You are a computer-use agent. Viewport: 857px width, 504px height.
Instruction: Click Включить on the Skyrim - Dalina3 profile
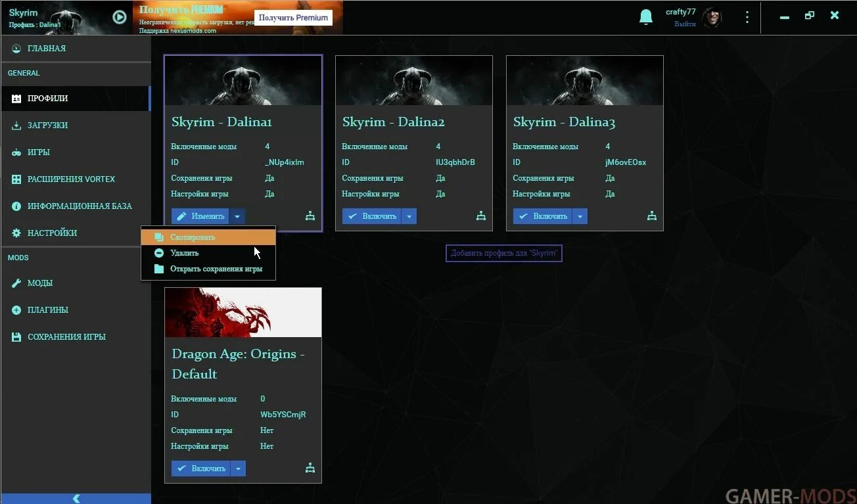click(542, 216)
